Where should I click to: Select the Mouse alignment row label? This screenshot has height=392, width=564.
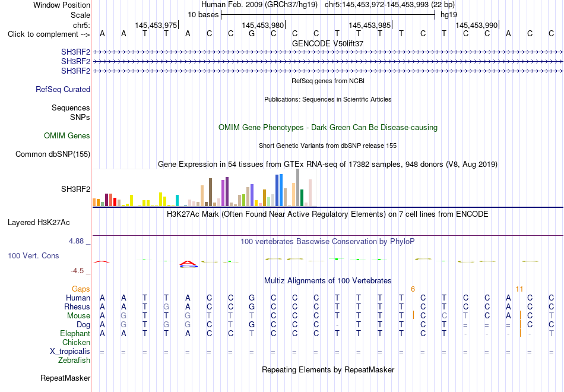(x=78, y=316)
